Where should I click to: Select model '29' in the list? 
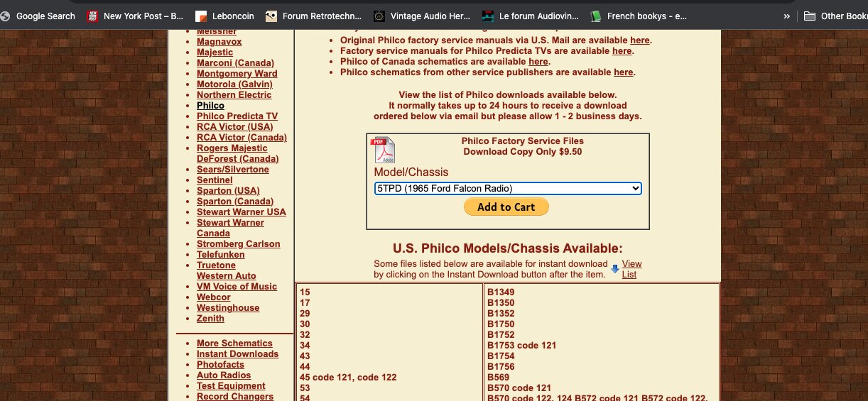(305, 314)
